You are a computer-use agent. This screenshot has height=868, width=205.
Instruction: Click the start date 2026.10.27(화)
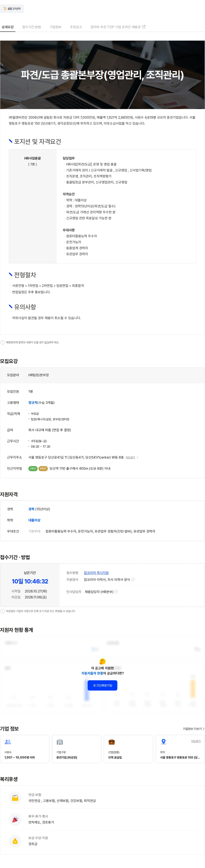point(36,591)
